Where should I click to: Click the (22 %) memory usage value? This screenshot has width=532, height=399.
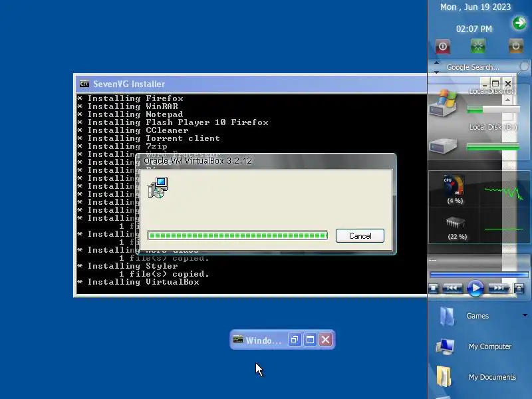coord(458,237)
